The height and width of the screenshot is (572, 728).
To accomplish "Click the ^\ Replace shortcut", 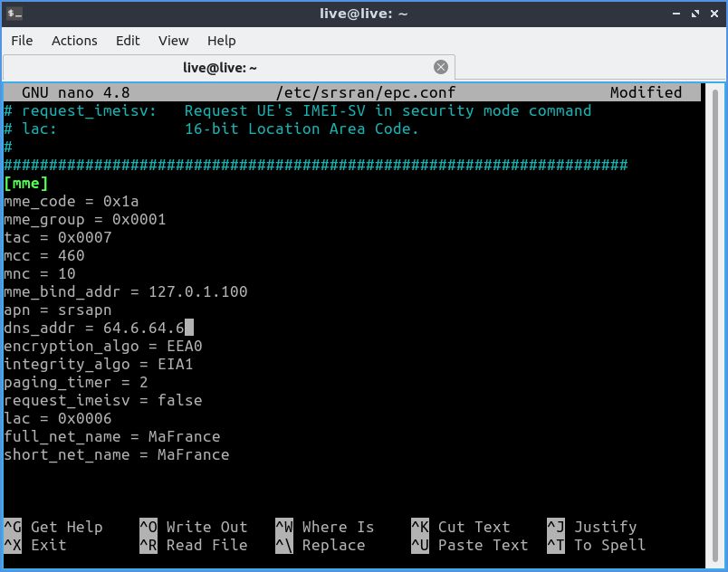I will 321,545.
